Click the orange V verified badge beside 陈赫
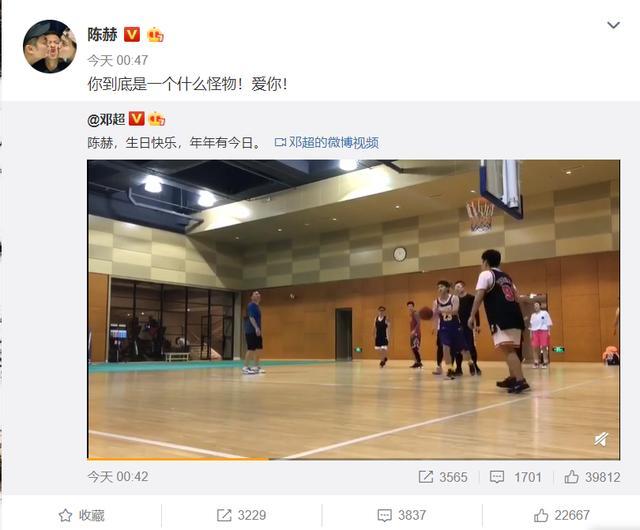640x530 pixels. click(131, 35)
